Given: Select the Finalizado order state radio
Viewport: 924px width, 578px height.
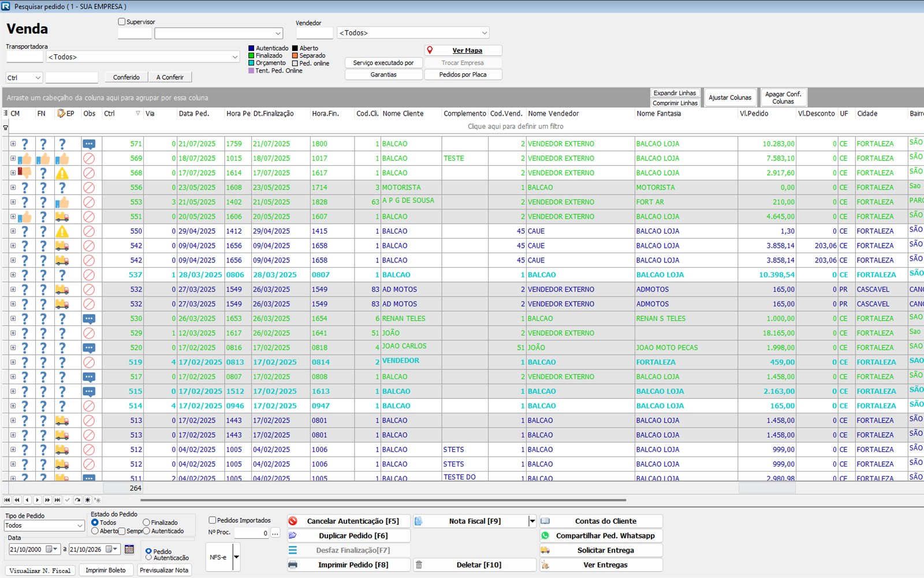Looking at the screenshot, I should pos(146,523).
